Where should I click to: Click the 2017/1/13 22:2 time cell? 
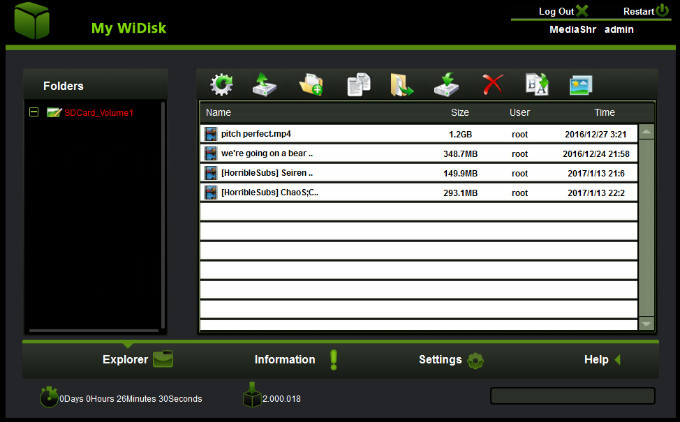click(596, 193)
